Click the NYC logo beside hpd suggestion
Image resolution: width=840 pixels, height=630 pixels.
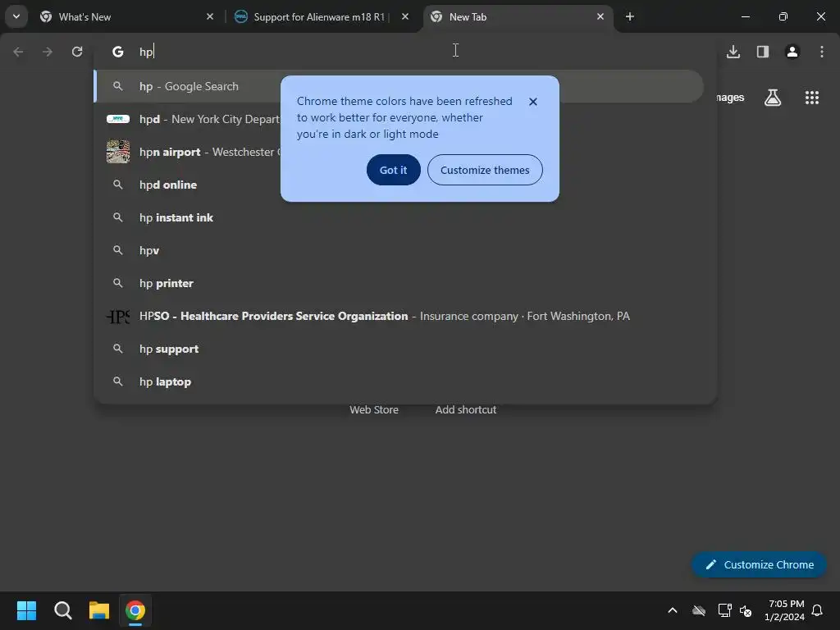coord(118,119)
